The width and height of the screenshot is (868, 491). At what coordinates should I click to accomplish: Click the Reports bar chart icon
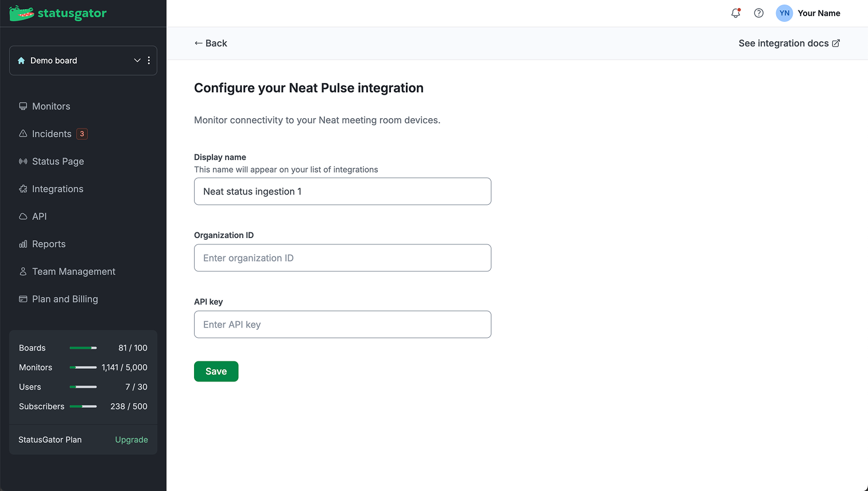click(23, 244)
